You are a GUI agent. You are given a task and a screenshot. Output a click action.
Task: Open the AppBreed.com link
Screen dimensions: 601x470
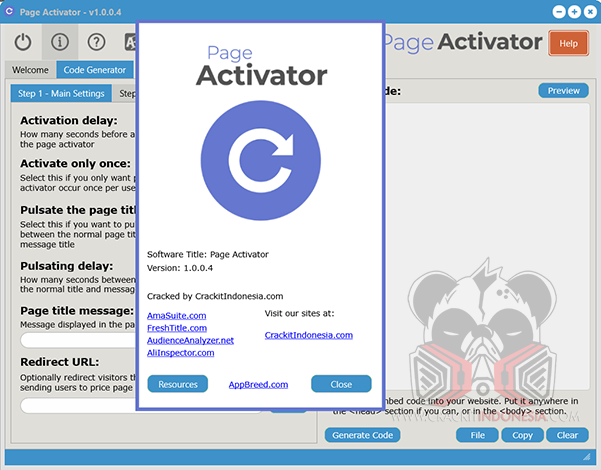pos(258,385)
